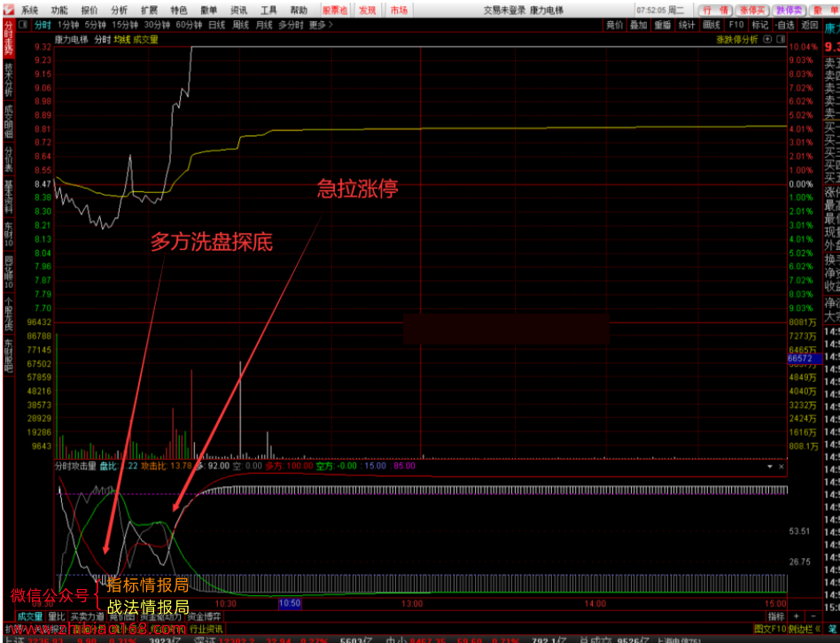The image size is (840, 643).
Task: Switch to the 30分钟 period tab
Action: [x=157, y=25]
